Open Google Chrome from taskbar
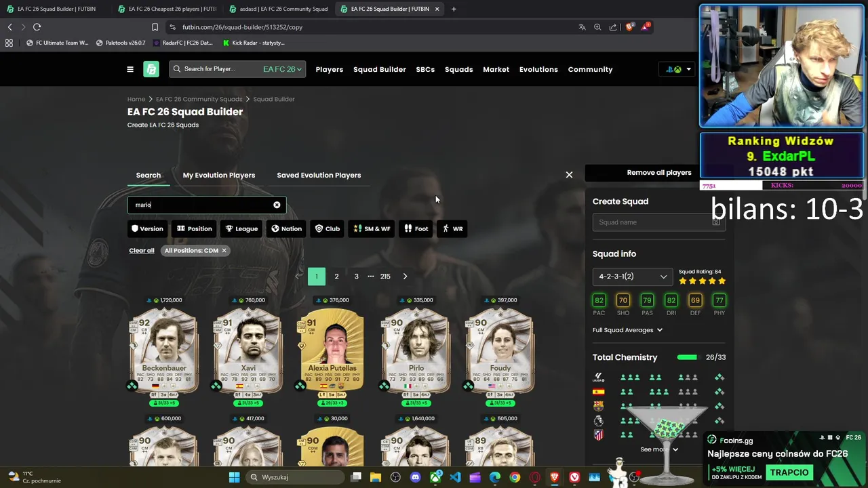Screen dimensions: 868x488 point(515,477)
